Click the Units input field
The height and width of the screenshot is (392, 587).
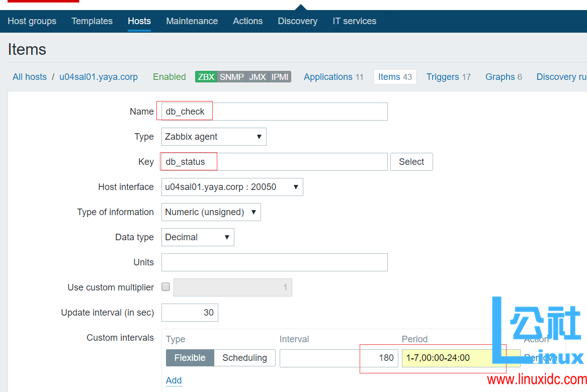274,262
